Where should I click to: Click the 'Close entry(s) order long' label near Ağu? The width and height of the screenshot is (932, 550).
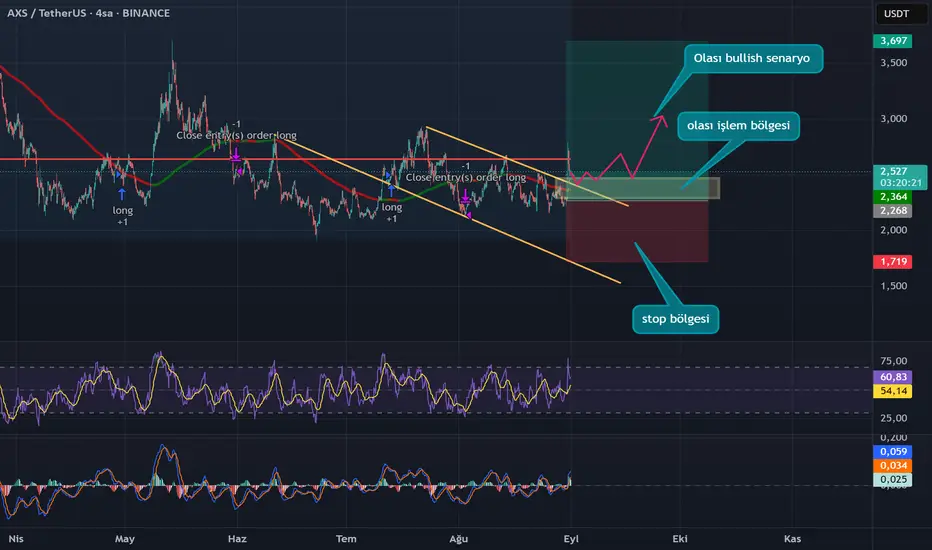tap(465, 177)
